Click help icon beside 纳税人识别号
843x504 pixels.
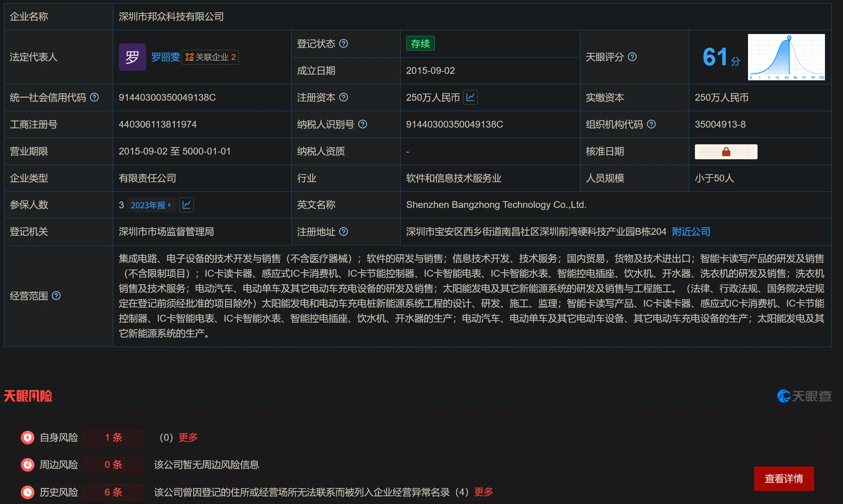click(x=363, y=124)
